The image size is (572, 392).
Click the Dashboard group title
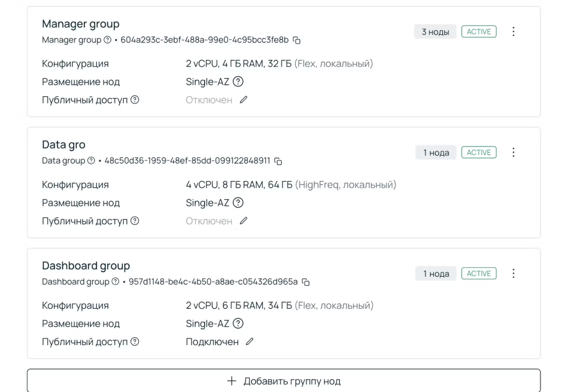click(86, 266)
